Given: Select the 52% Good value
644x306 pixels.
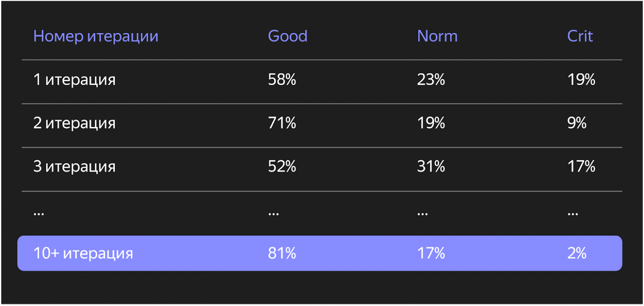Looking at the screenshot, I should coord(282,166).
